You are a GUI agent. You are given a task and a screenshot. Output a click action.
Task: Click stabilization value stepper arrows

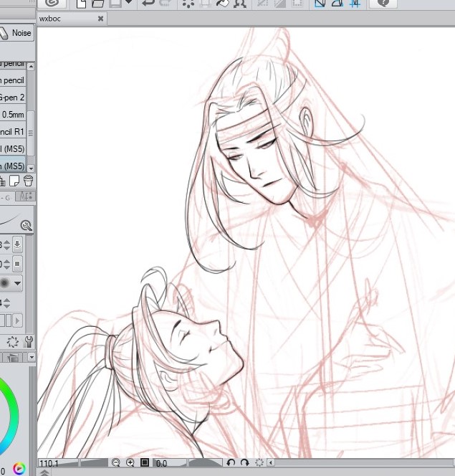pyautogui.click(x=6, y=303)
